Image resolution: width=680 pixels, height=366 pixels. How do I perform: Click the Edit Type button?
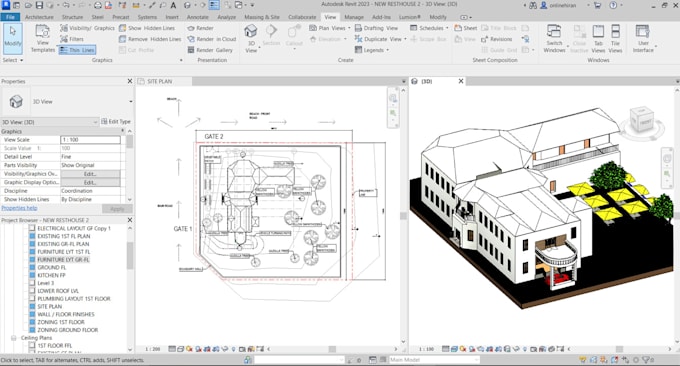(116, 121)
